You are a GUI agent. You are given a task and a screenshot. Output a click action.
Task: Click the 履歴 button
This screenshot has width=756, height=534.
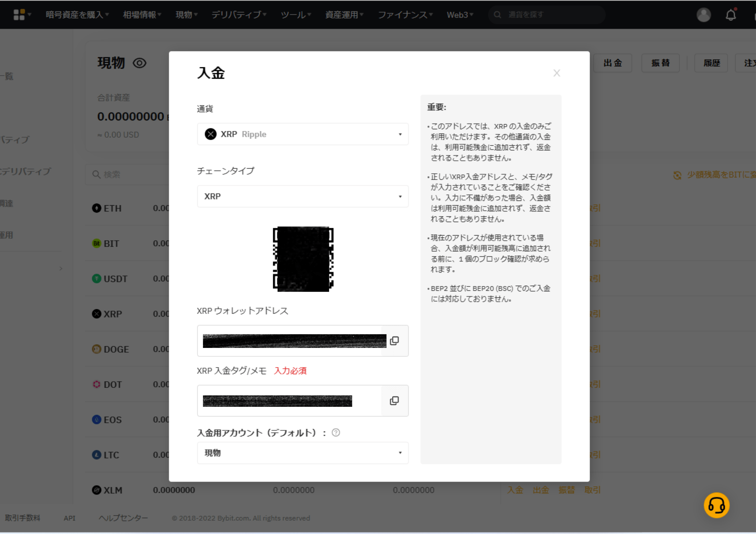(x=711, y=63)
